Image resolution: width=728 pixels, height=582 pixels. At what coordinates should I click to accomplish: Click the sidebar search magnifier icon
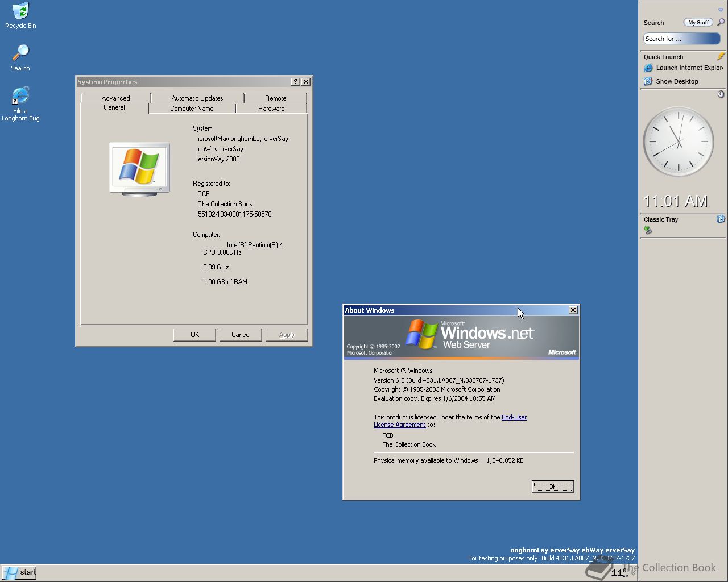point(721,22)
